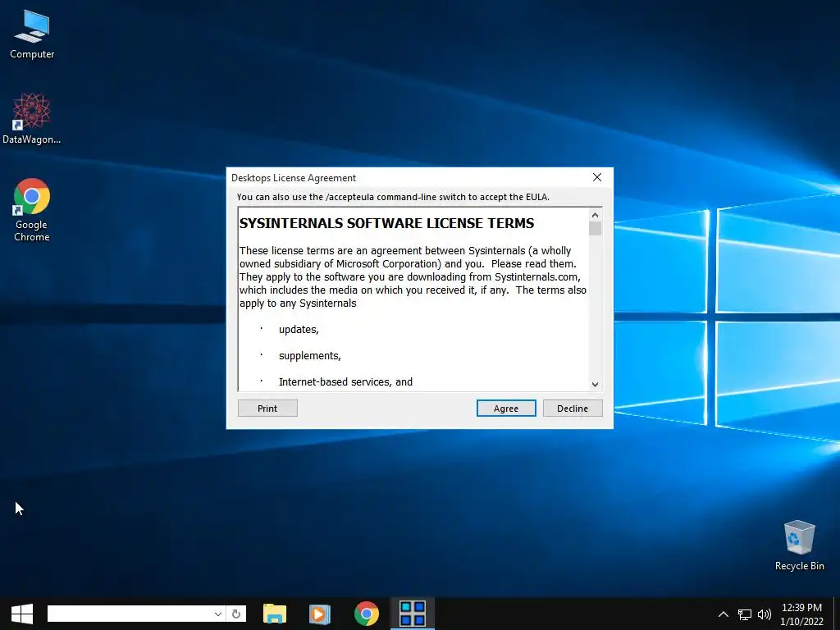Select the Computer desktop icon
Viewport: 840px width, 630px height.
(x=32, y=34)
